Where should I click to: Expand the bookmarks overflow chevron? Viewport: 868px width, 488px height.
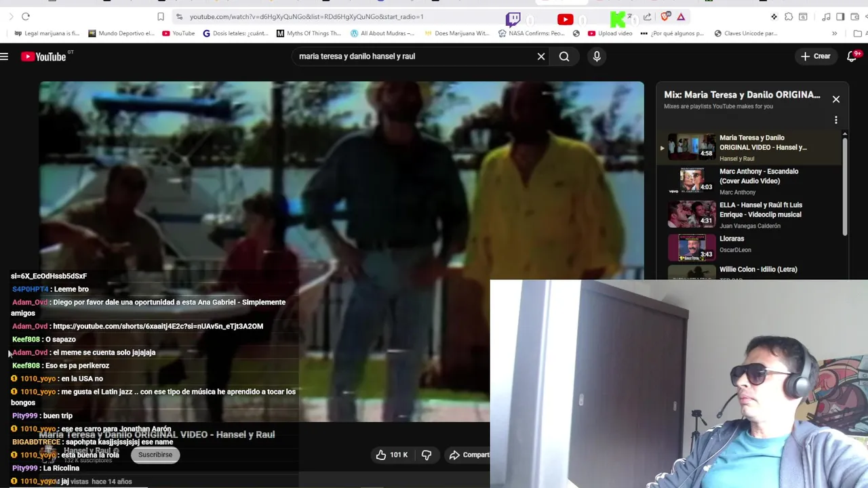tap(835, 33)
